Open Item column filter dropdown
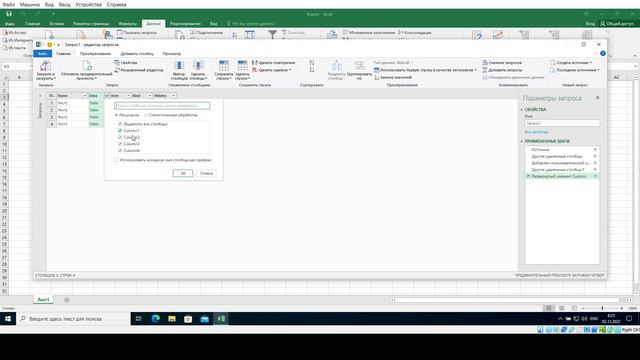 [128, 96]
